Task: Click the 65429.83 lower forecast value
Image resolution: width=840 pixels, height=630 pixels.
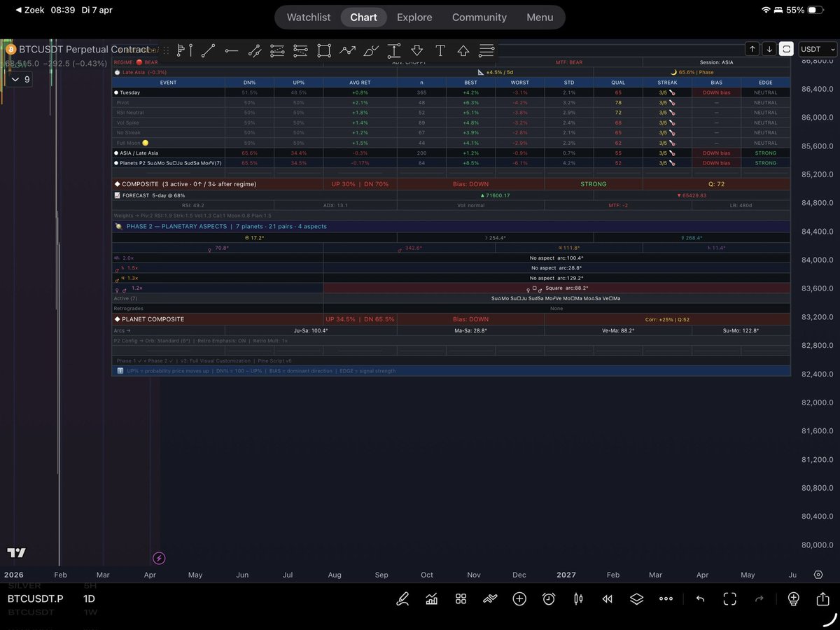Action: tap(693, 195)
